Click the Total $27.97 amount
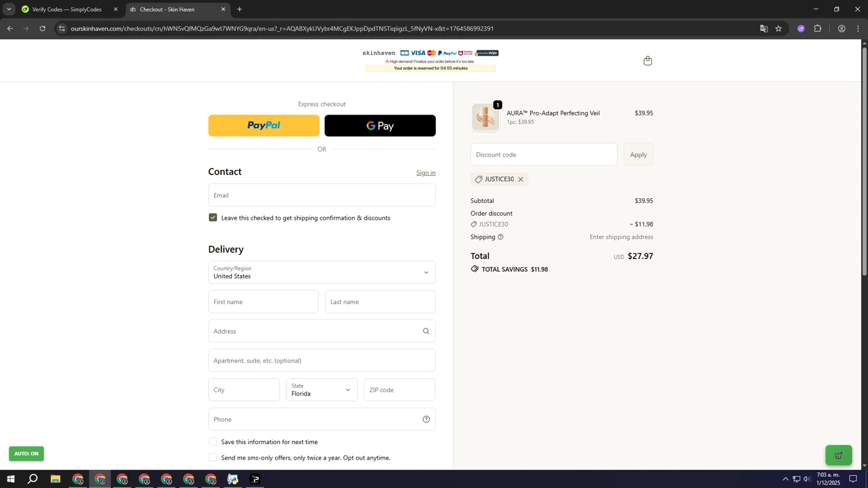This screenshot has width=868, height=488. [x=641, y=256]
